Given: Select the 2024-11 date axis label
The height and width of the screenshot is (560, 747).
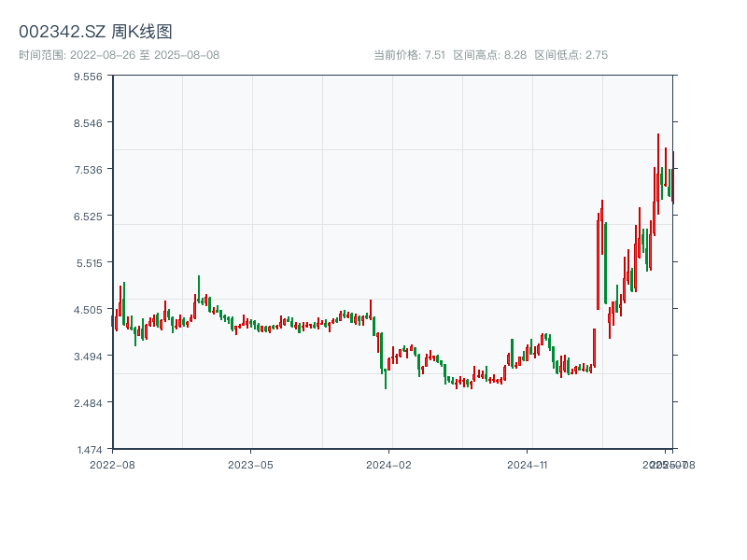Looking at the screenshot, I should point(529,464).
